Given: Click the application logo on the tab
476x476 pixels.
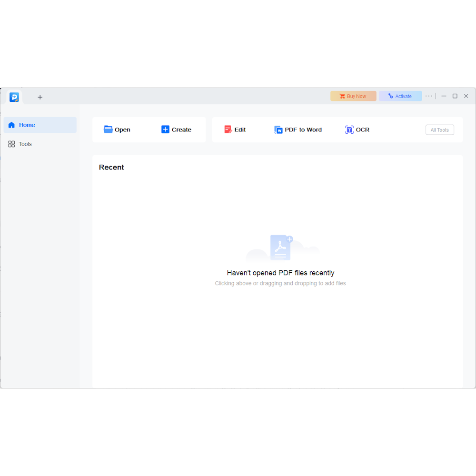Looking at the screenshot, I should pos(14,97).
